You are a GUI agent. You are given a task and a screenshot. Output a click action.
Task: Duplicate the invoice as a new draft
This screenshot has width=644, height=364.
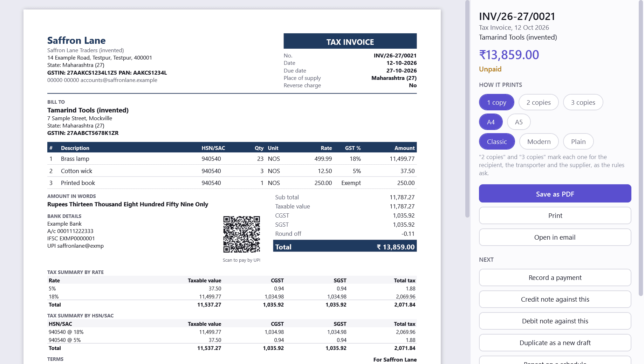555,343
